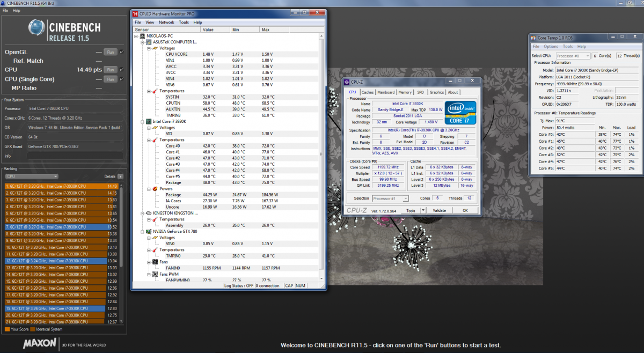This screenshot has height=353, width=644.
Task: Open the CPU ranking dropdown in Cinebench
Action: 32,176
